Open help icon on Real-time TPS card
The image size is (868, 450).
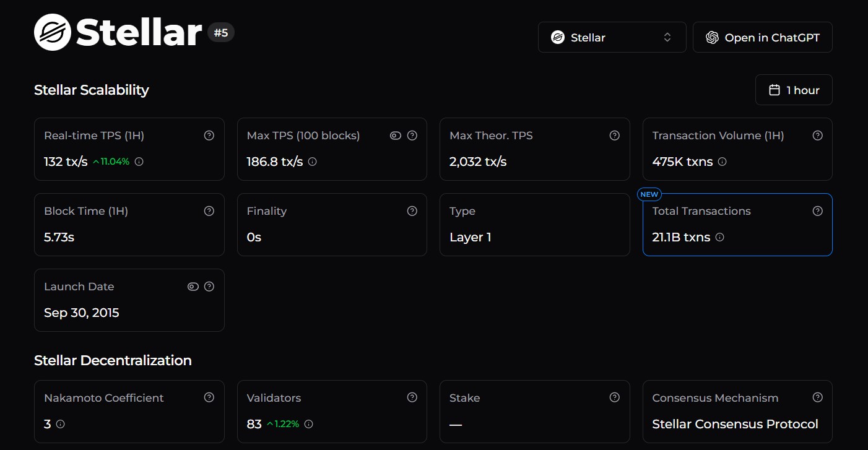(209, 136)
